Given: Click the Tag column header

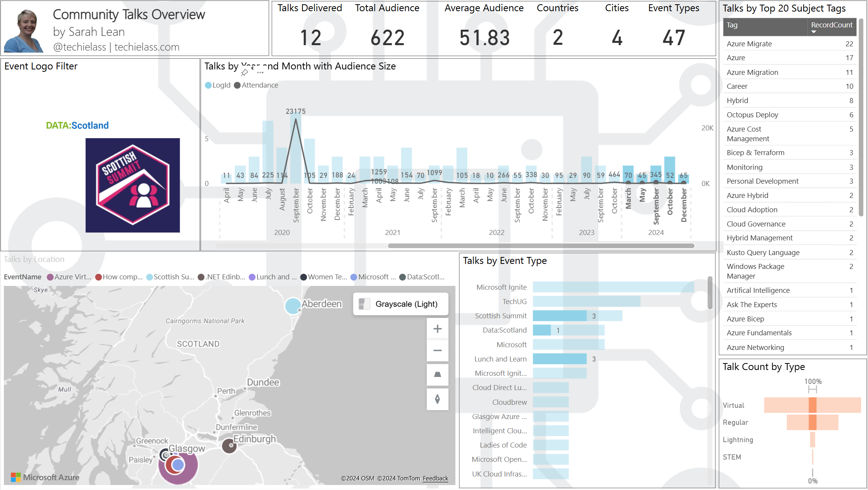Looking at the screenshot, I should coord(732,25).
